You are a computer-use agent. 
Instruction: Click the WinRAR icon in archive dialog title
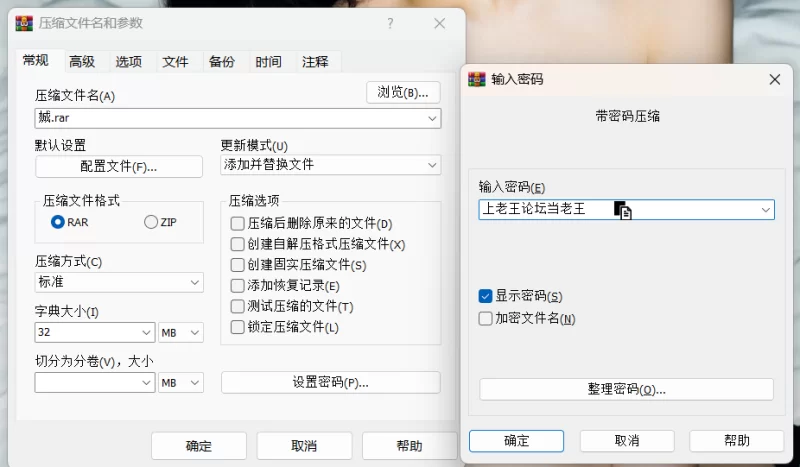(x=24, y=23)
